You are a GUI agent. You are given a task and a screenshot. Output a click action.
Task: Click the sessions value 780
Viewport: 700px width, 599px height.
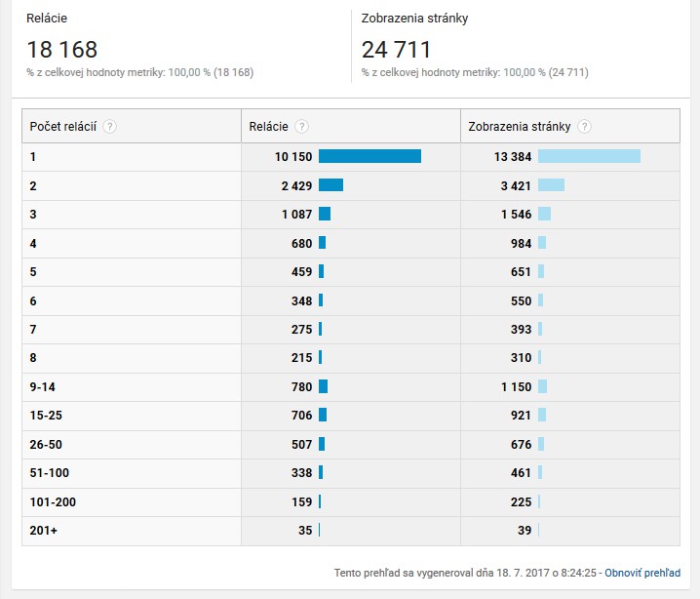(302, 387)
